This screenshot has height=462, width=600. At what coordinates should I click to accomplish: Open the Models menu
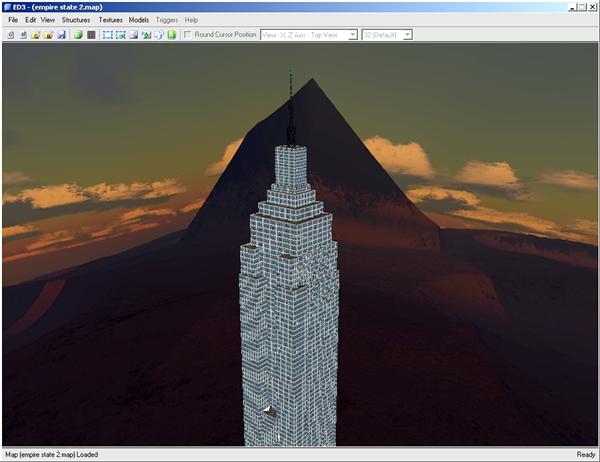pos(139,20)
